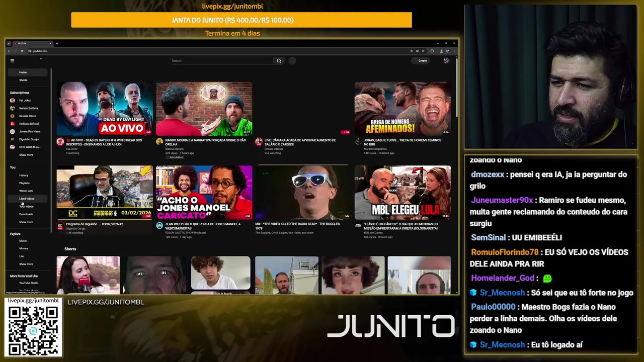Click the channel avatar beside Programa do Diguinho
Viewport: 644px width, 362px height.
pos(60,226)
